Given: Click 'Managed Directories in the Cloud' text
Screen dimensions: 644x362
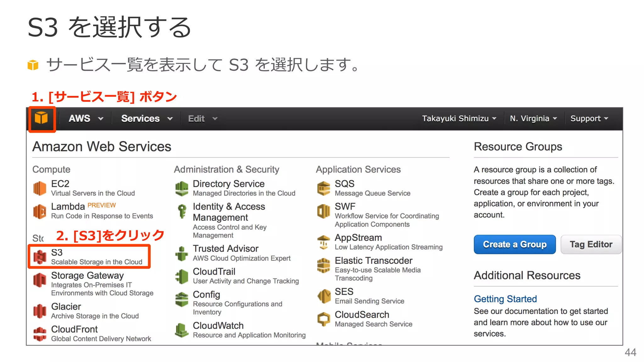Looking at the screenshot, I should coord(244,193).
